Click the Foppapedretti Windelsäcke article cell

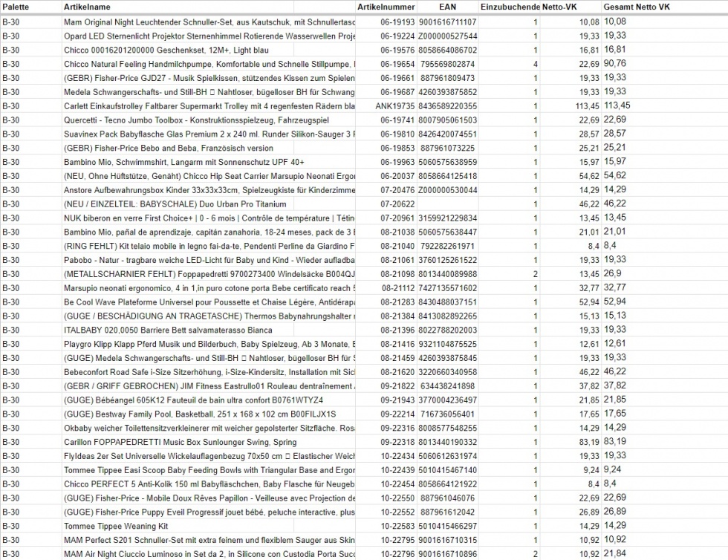[x=209, y=274]
